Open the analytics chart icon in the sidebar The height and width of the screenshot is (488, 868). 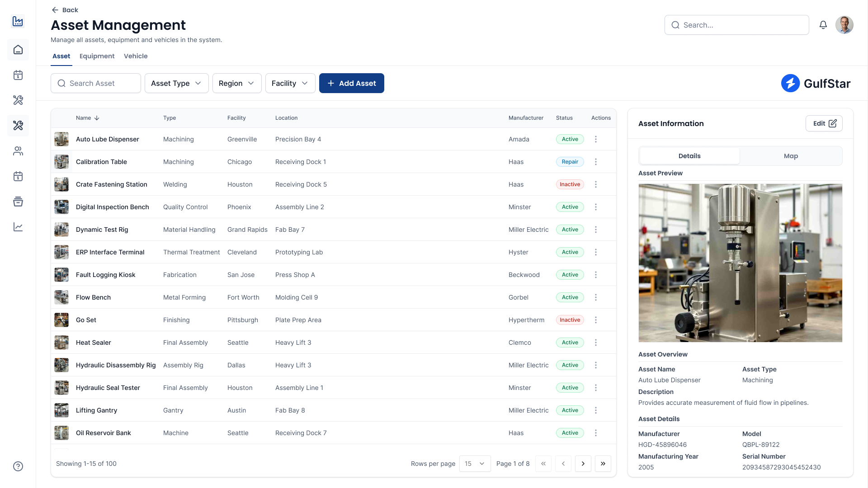[x=18, y=227]
